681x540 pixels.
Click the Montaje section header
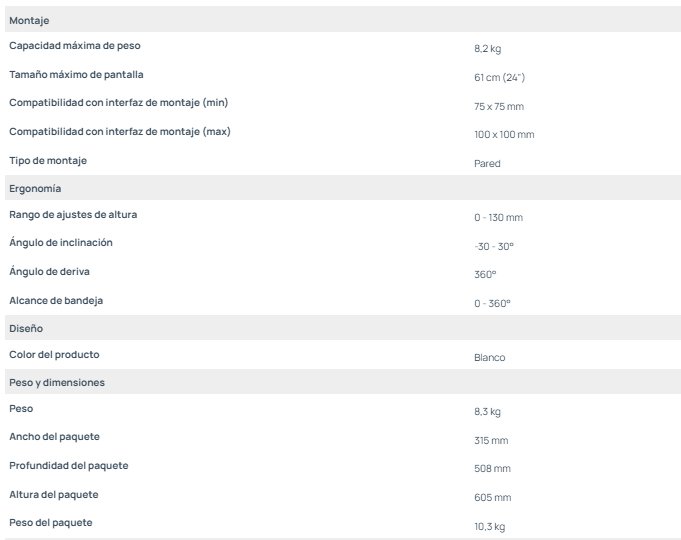29,20
